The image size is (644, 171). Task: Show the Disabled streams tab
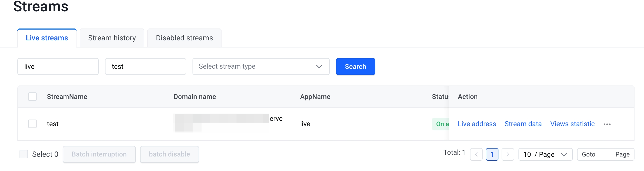184,38
